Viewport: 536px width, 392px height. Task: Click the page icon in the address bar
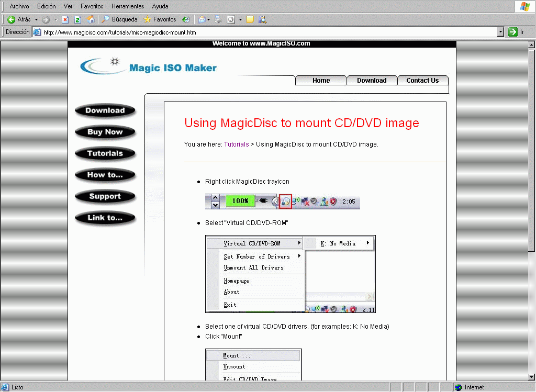pyautogui.click(x=36, y=31)
